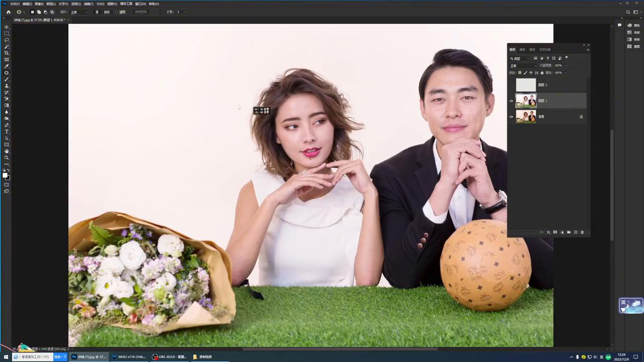Select the Zoom tool in toolbar
The height and width of the screenshot is (362, 644).
pos(7,158)
